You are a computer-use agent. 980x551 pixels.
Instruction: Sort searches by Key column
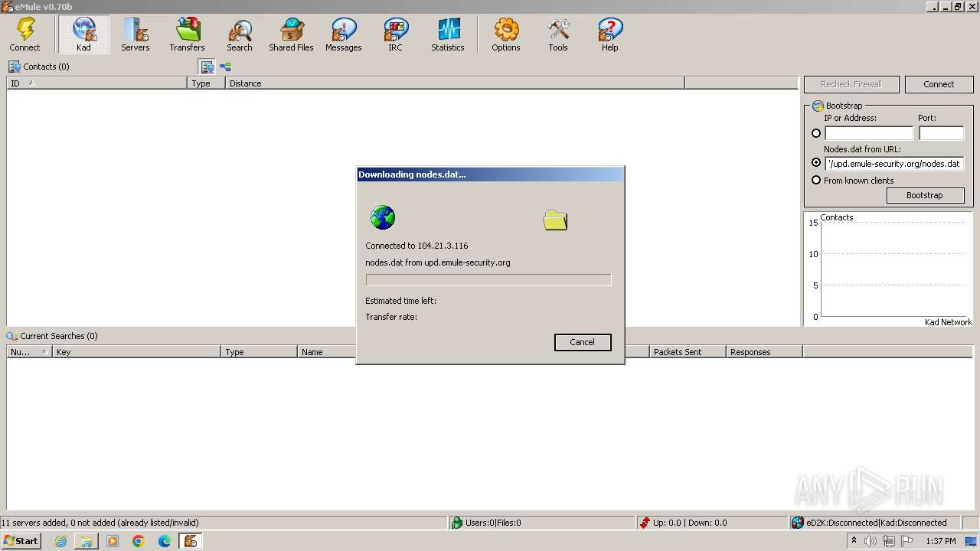136,352
